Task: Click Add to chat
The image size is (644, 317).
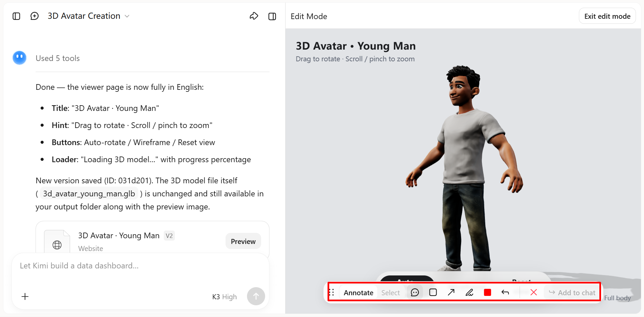Action: 572,293
